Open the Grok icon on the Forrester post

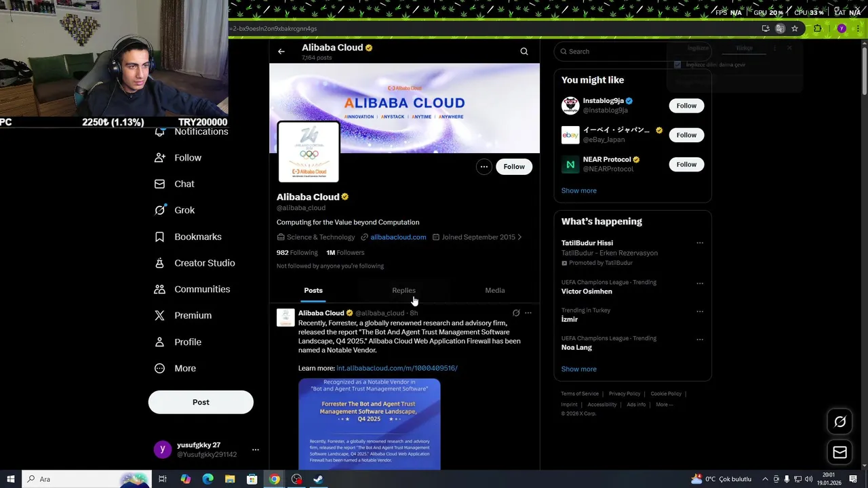pos(516,313)
